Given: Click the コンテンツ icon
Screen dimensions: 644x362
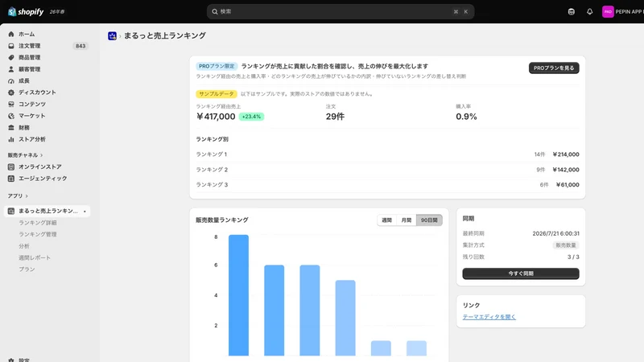Looking at the screenshot, I should [11, 105].
